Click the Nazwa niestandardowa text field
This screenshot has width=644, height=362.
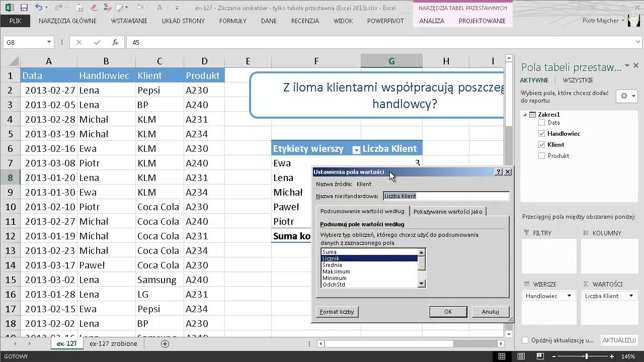(x=446, y=196)
